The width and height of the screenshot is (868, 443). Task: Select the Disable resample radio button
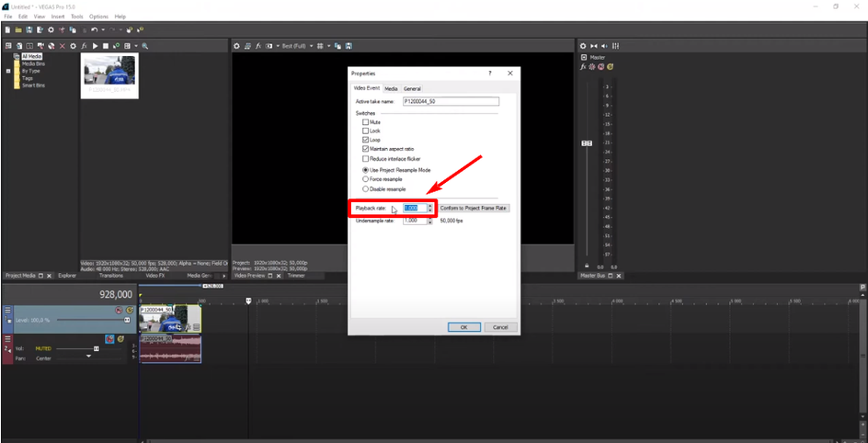[x=365, y=188]
